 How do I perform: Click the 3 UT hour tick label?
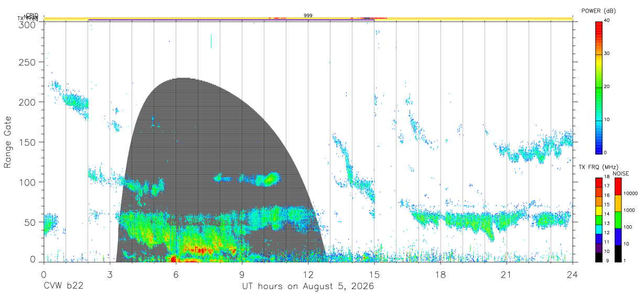coord(110,274)
